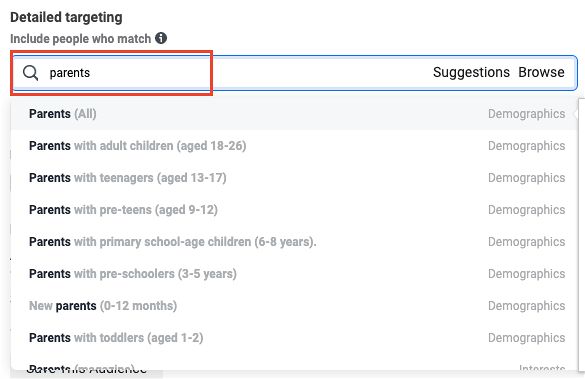Open the info tooltip icon

[x=161, y=38]
